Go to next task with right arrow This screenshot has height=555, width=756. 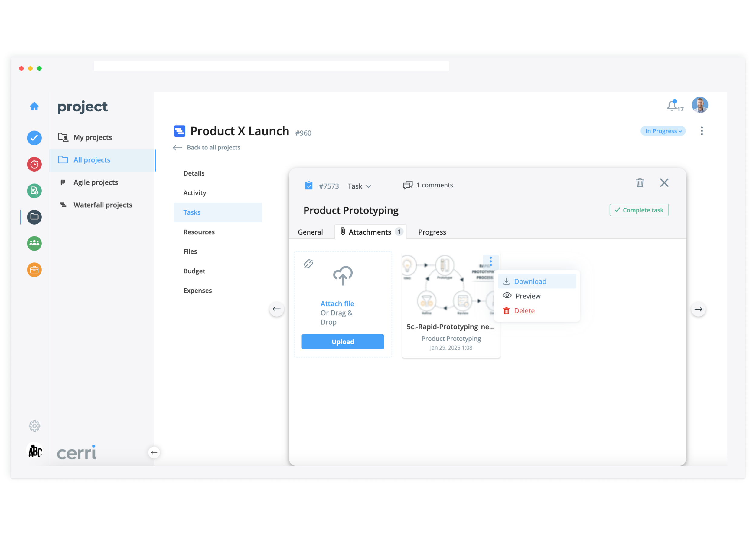698,309
